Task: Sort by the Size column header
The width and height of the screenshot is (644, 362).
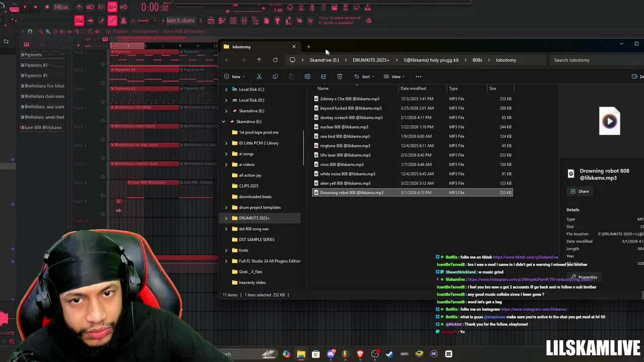Action: (x=493, y=88)
